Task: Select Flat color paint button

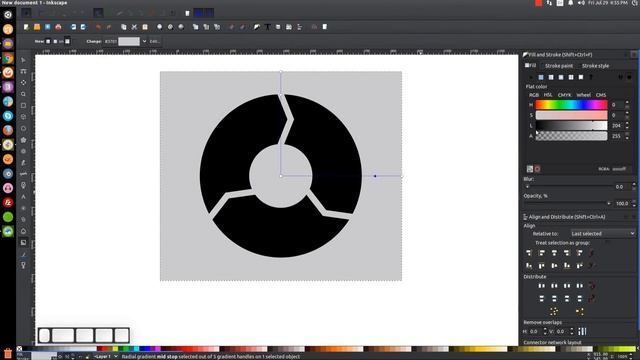Action: 541,77
